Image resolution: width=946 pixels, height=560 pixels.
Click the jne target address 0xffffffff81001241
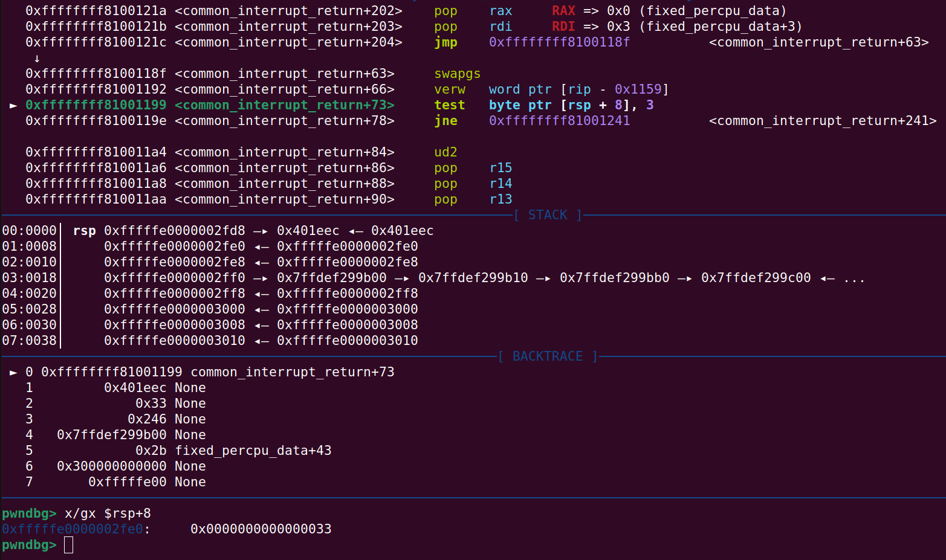click(559, 121)
